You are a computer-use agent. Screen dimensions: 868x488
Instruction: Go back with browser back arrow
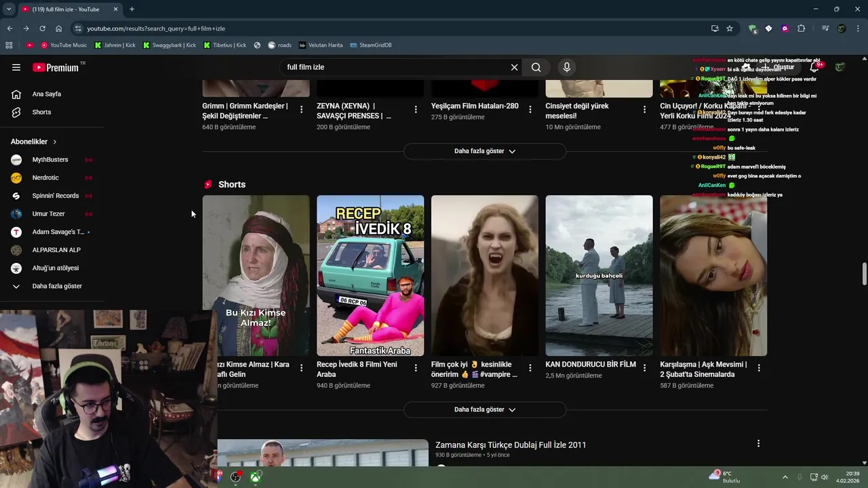(x=9, y=28)
